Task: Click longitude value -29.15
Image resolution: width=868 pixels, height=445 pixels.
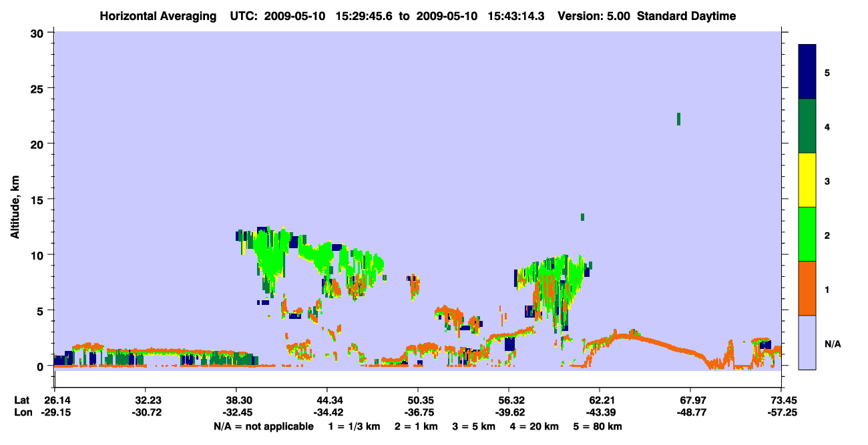Action: [55, 413]
